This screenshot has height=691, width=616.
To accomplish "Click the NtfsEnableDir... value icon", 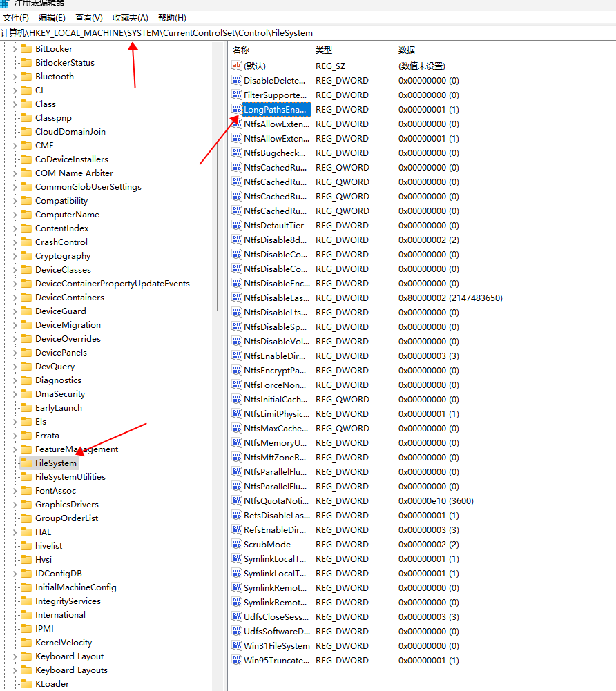I will pyautogui.click(x=237, y=356).
